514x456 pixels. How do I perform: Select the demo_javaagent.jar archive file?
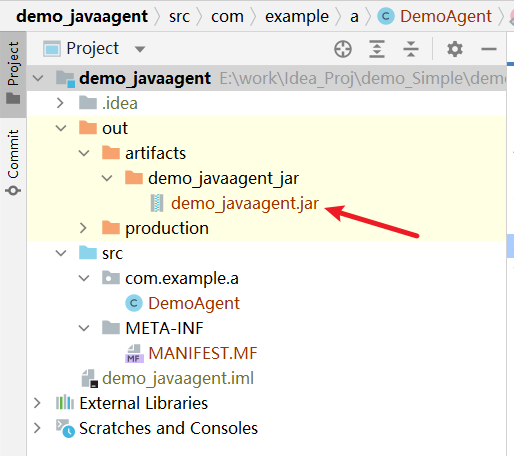245,203
